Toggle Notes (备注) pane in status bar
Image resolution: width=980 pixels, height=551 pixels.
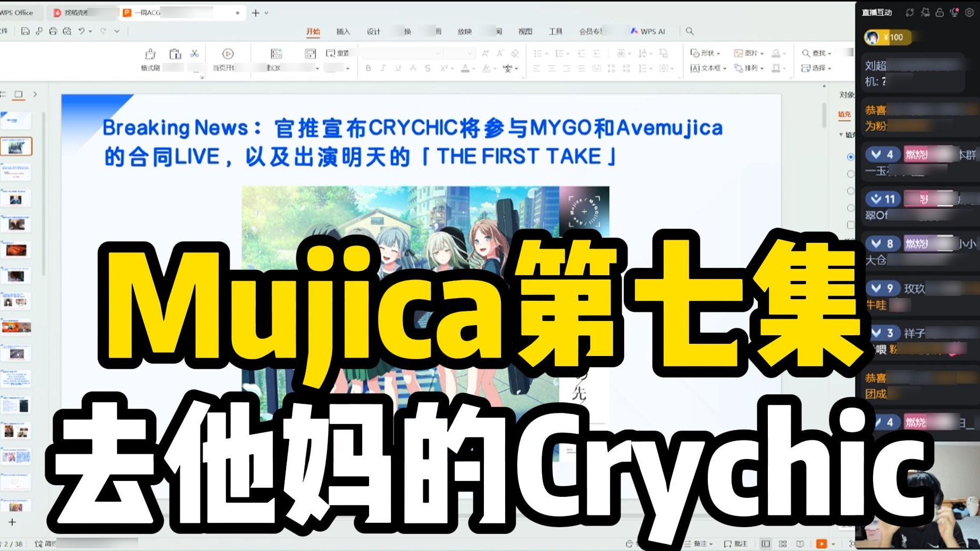(698, 544)
